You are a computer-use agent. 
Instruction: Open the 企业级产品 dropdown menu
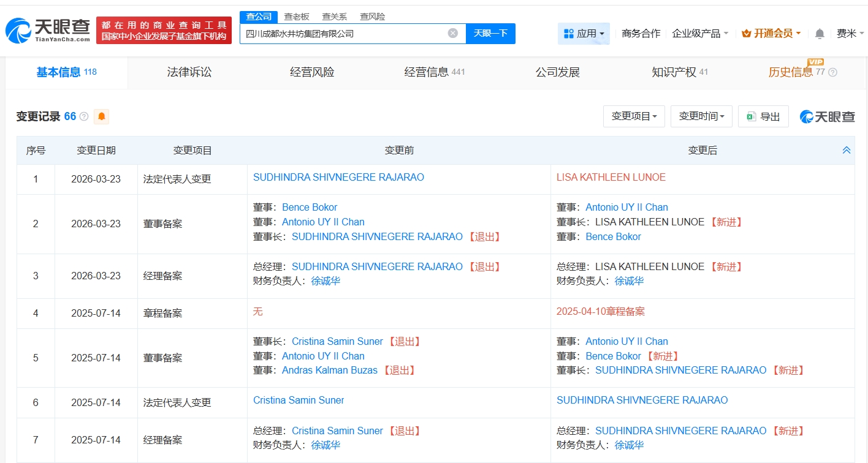coord(700,34)
